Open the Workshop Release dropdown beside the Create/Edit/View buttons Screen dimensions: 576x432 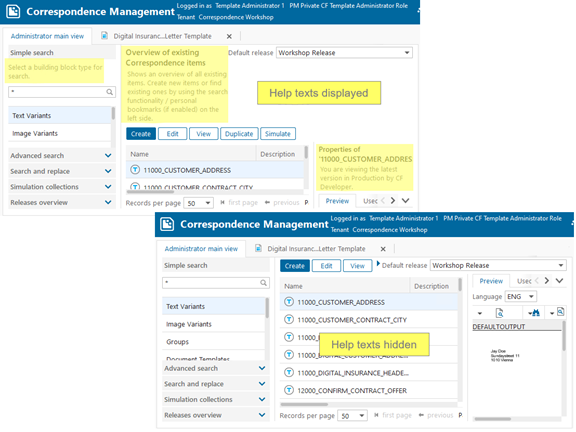(498, 265)
